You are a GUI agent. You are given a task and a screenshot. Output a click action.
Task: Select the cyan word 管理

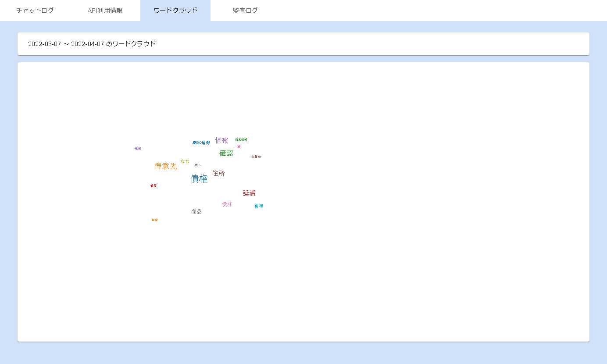point(259,206)
